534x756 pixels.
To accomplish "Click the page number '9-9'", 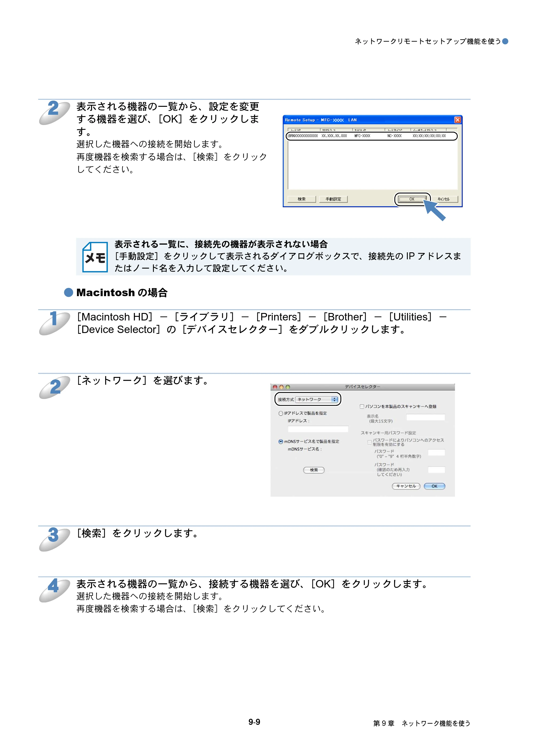I will 254,722.
